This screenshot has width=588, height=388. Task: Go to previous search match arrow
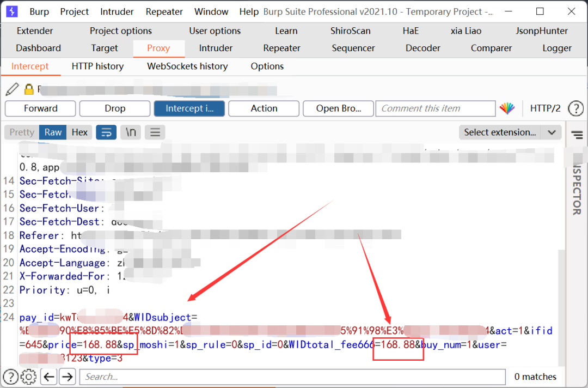click(49, 377)
